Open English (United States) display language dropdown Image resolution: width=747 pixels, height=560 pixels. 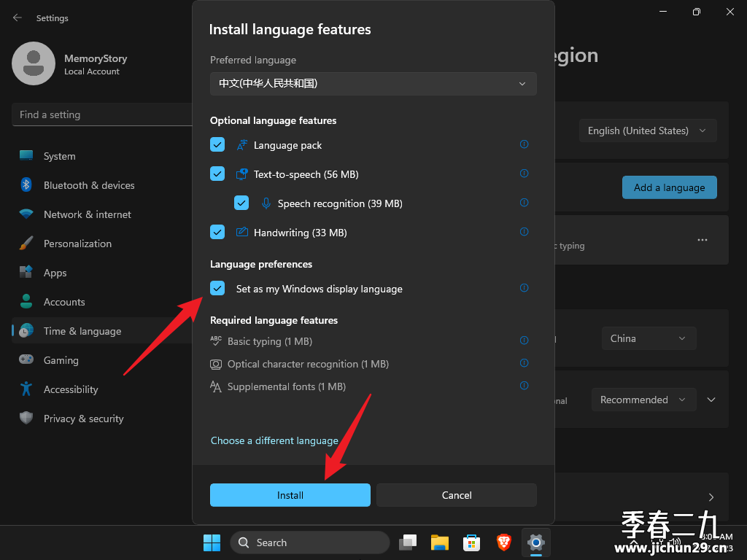(x=648, y=131)
